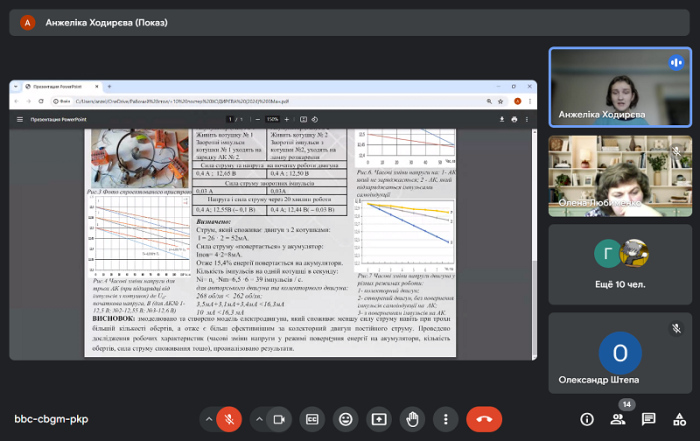Unmute the microphone button
Viewport: 700px width, 441px height.
230,419
